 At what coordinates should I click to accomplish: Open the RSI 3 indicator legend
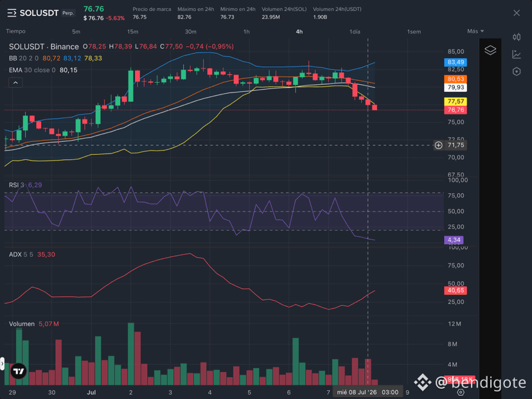(16, 185)
